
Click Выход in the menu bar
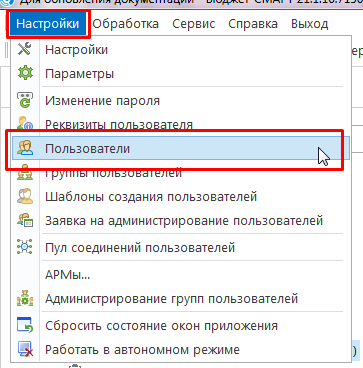tap(310, 24)
